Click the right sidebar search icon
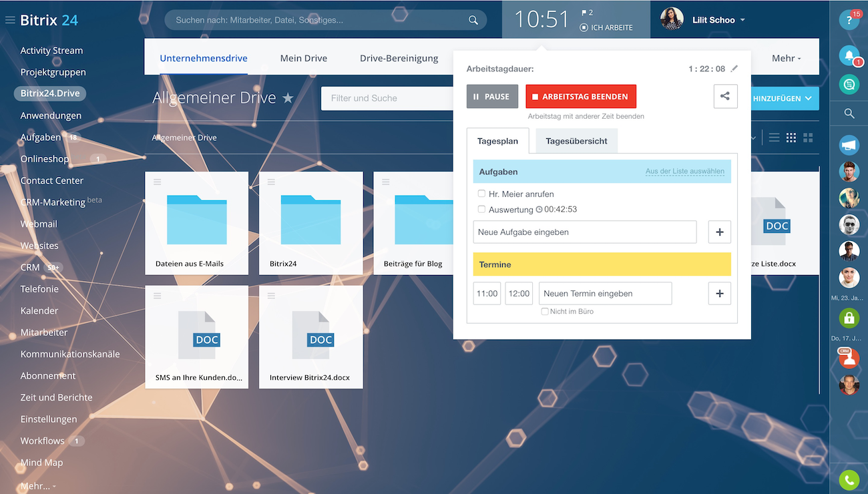The height and width of the screenshot is (494, 868). tap(849, 113)
